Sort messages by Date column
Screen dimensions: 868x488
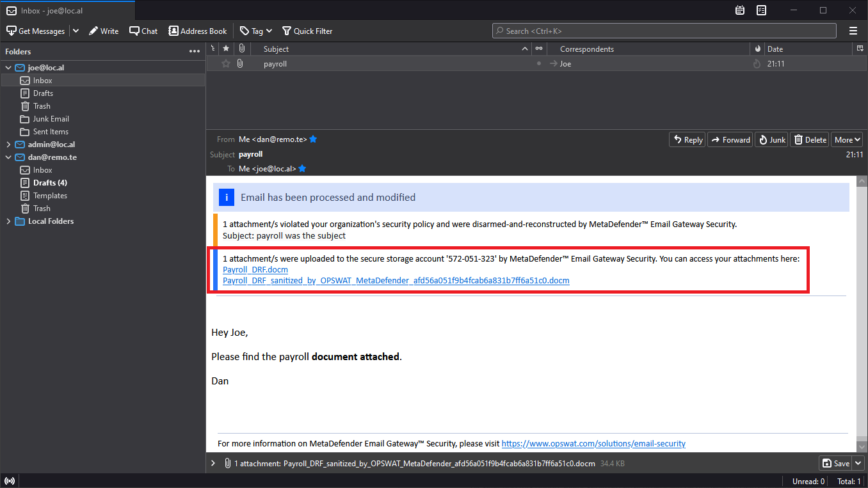pyautogui.click(x=808, y=49)
